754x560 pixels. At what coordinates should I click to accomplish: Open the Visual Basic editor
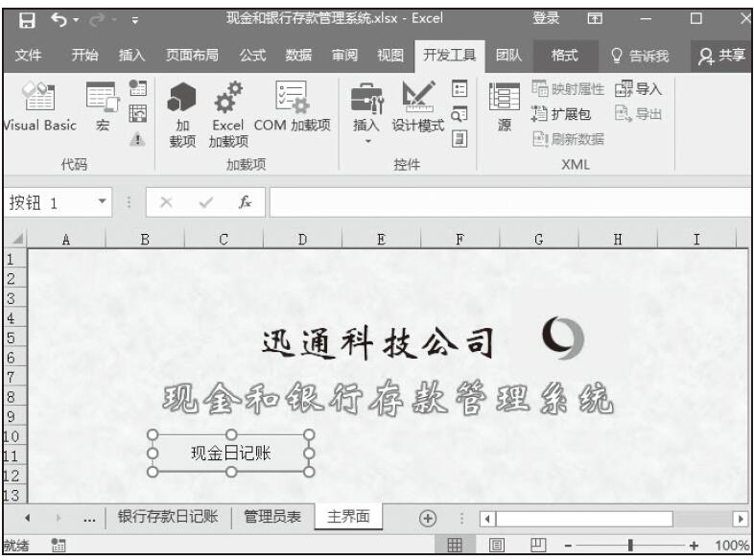38,107
